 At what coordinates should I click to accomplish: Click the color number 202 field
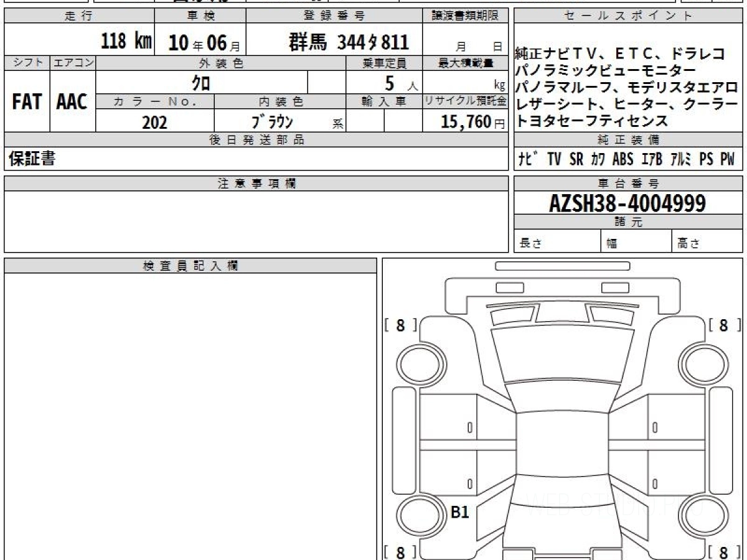[x=155, y=121]
